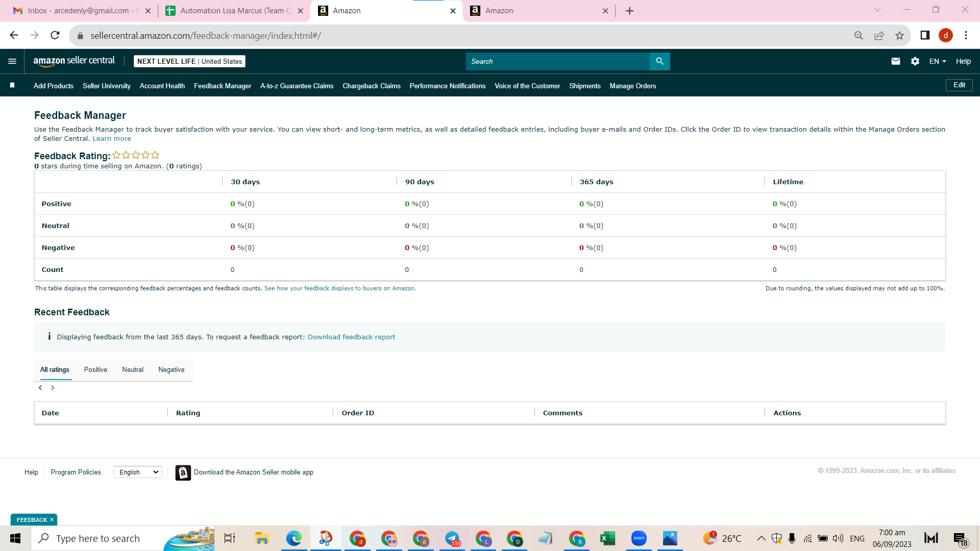Open Task View on taskbar

230,538
